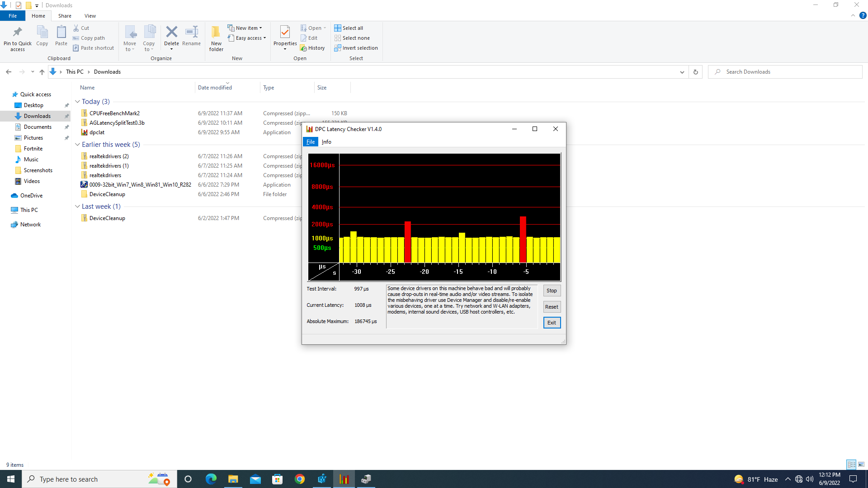Click Select none in ribbon

click(352, 38)
